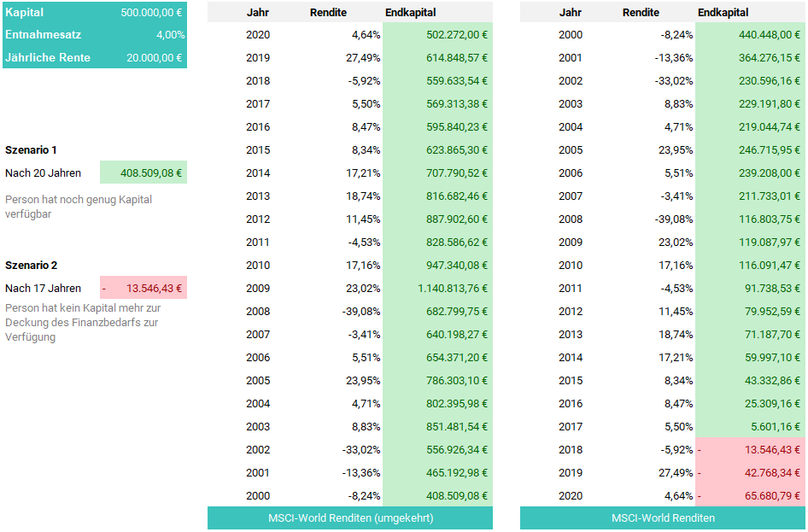
Task: Click the Szenario 2 heading
Action: pos(31,266)
